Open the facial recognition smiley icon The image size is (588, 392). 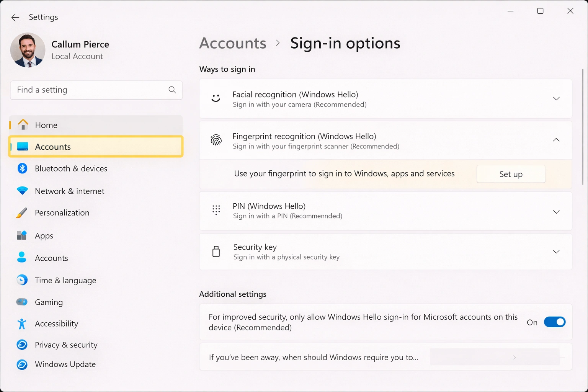tap(216, 98)
